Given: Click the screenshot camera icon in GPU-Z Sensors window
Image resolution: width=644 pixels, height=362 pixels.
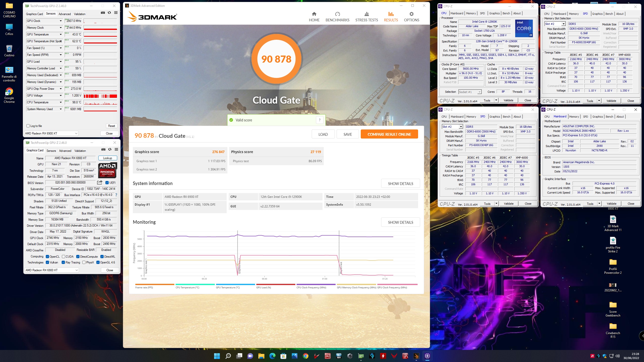Looking at the screenshot, I should click(x=103, y=13).
